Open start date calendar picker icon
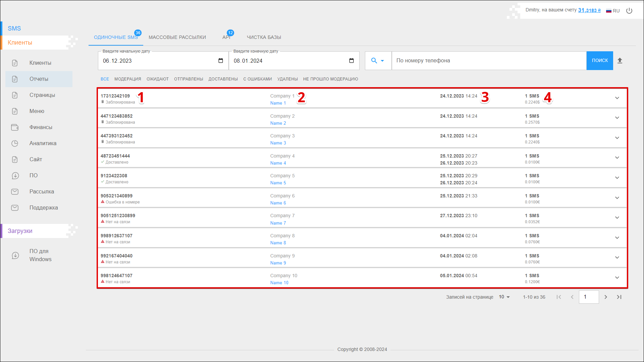This screenshot has width=644, height=362. (x=221, y=61)
